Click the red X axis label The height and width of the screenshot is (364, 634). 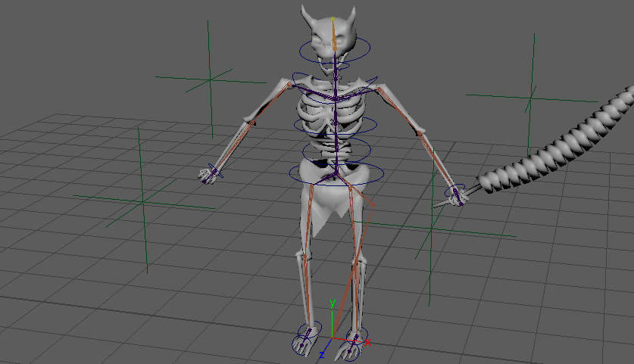click(367, 343)
